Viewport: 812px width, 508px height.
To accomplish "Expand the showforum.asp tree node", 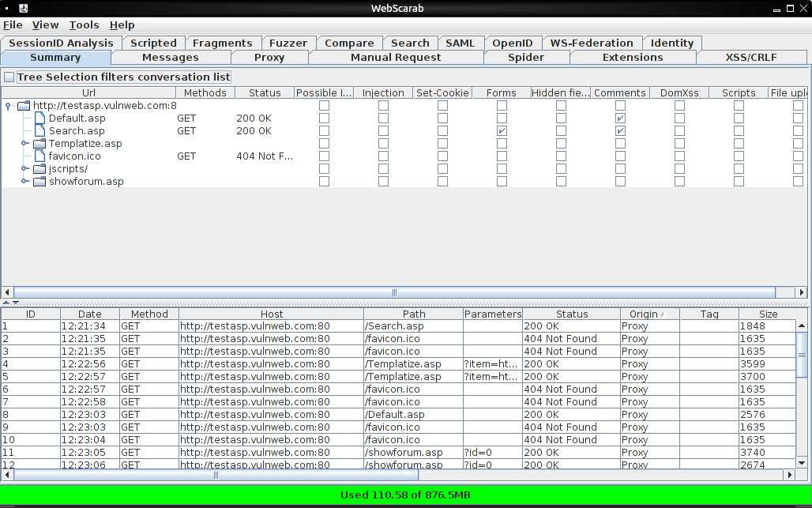I will coord(24,181).
